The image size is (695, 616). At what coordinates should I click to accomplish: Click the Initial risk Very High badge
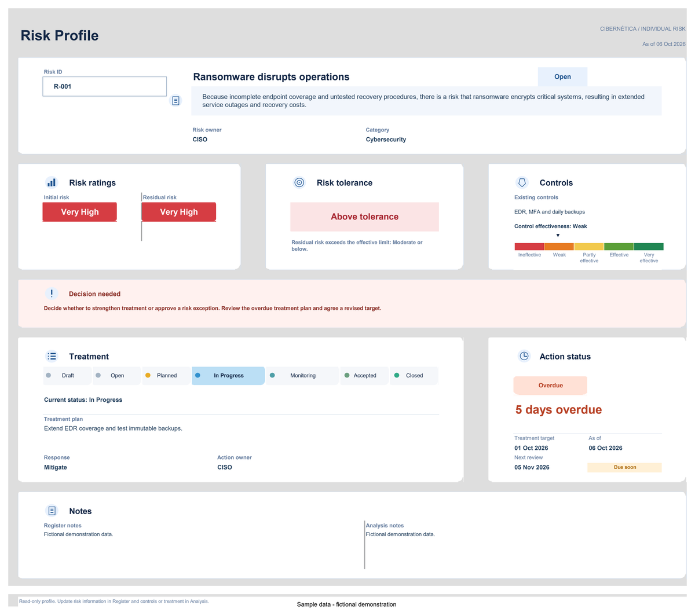(80, 212)
